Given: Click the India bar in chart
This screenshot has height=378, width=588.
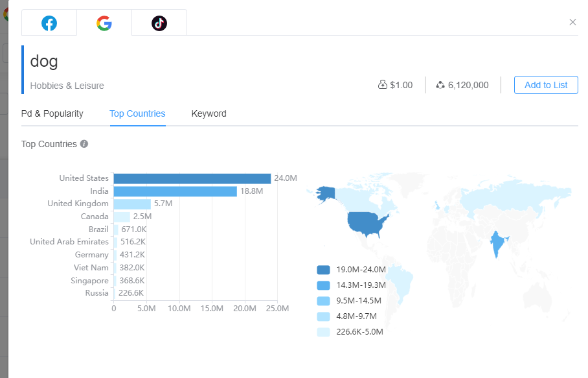Looking at the screenshot, I should (x=175, y=191).
